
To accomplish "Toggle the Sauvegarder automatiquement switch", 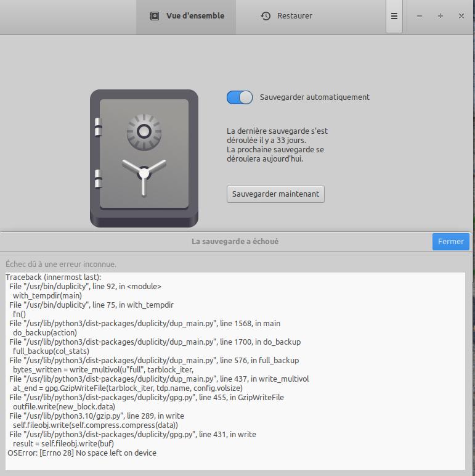I will pos(240,97).
